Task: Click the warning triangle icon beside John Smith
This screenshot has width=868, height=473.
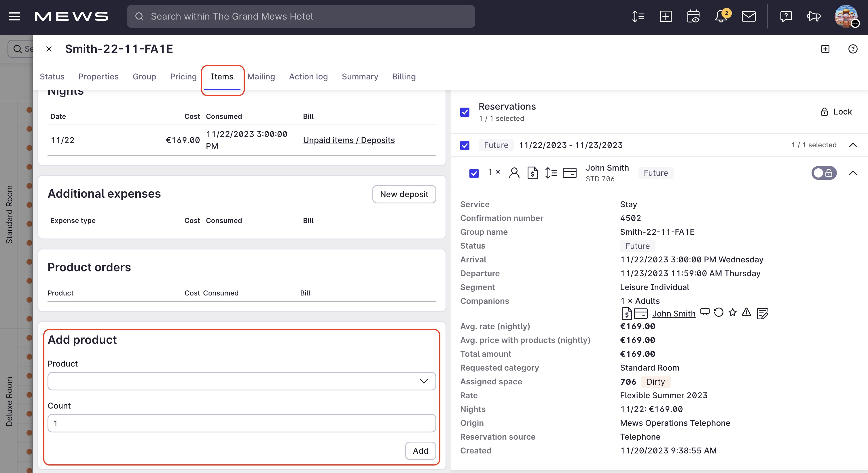Action: 746,313
